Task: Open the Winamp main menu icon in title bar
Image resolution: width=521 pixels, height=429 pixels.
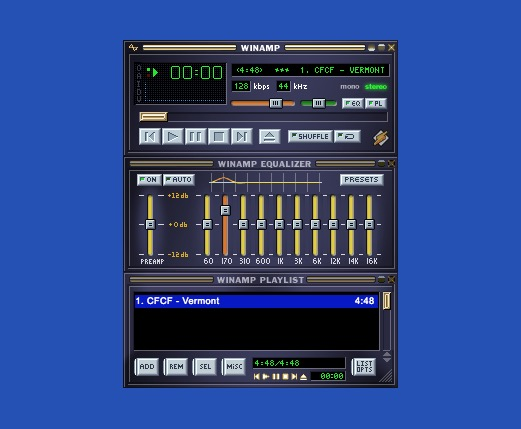Action: point(133,48)
